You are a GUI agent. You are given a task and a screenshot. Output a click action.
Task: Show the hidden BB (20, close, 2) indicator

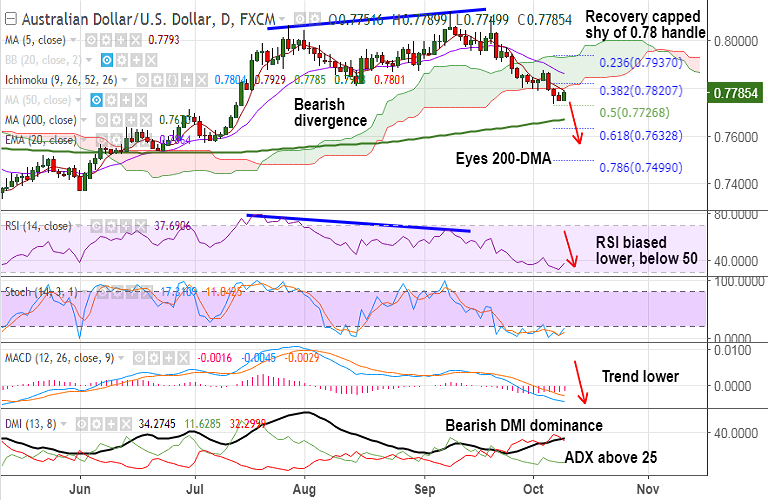coord(107,60)
